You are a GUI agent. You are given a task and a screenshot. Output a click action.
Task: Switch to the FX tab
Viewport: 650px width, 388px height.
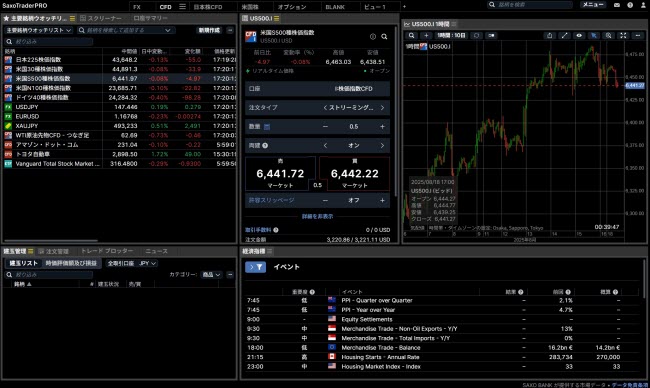pos(137,7)
